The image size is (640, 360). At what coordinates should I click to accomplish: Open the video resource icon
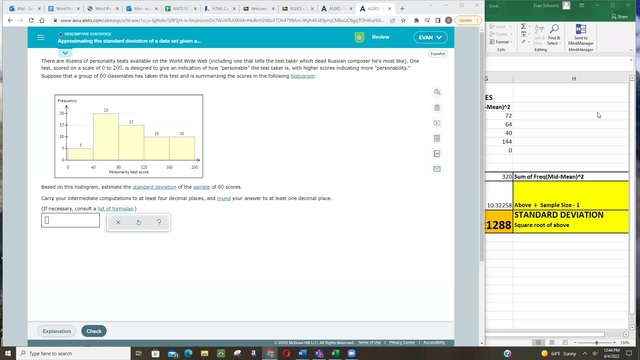437,123
